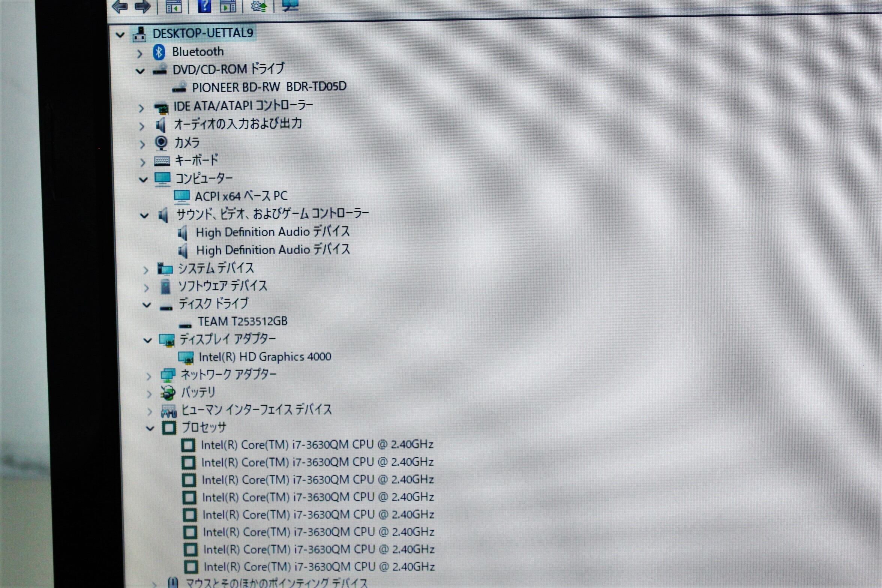This screenshot has width=882, height=588.
Task: Click the カメラ webcam icon
Action: tap(161, 143)
